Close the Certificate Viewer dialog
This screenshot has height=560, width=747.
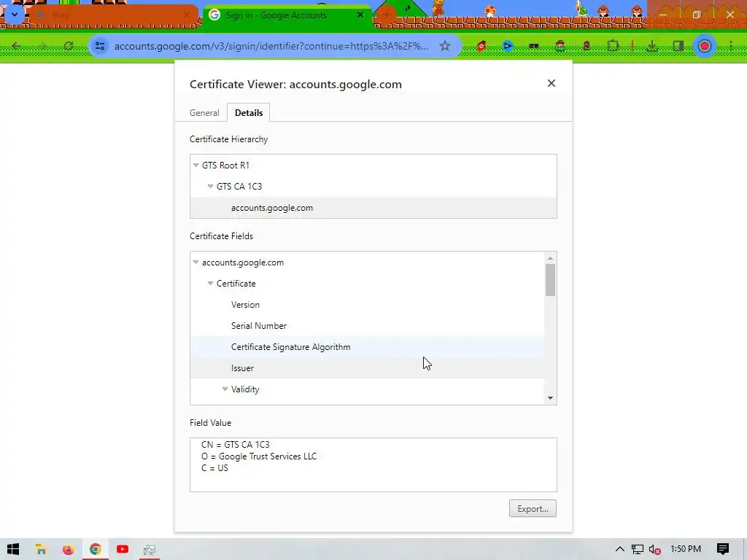pyautogui.click(x=551, y=83)
